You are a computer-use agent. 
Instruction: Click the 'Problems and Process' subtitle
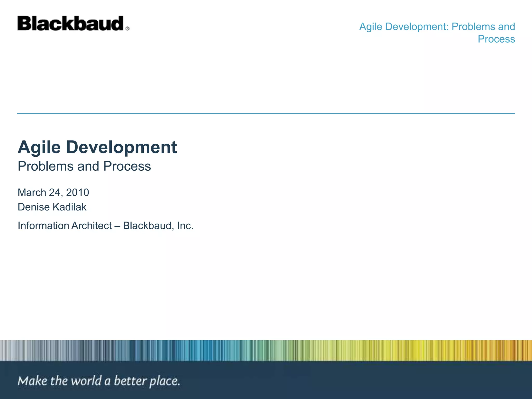84,166
